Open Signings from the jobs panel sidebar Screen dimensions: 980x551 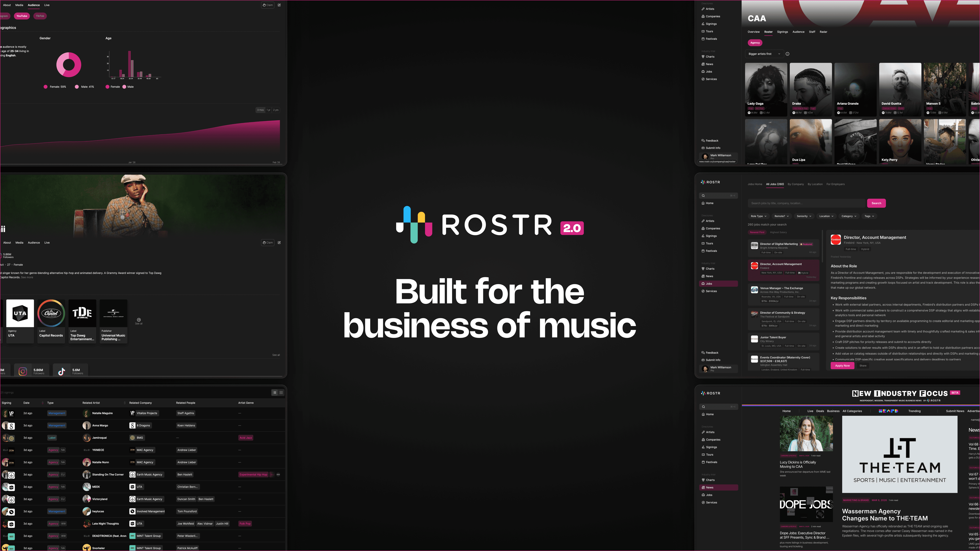(x=711, y=236)
